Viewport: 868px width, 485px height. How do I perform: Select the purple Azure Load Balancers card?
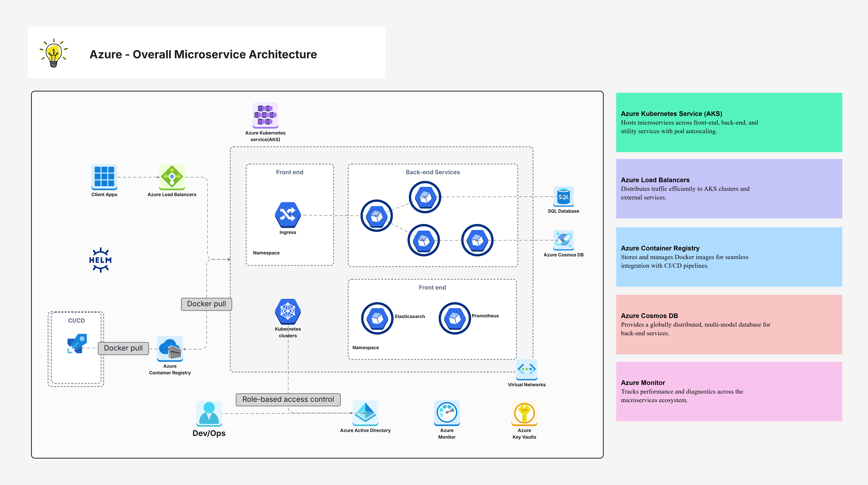729,189
